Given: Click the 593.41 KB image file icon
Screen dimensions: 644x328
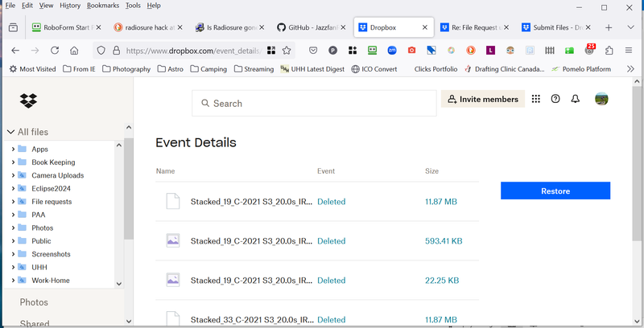Looking at the screenshot, I should pyautogui.click(x=172, y=240).
